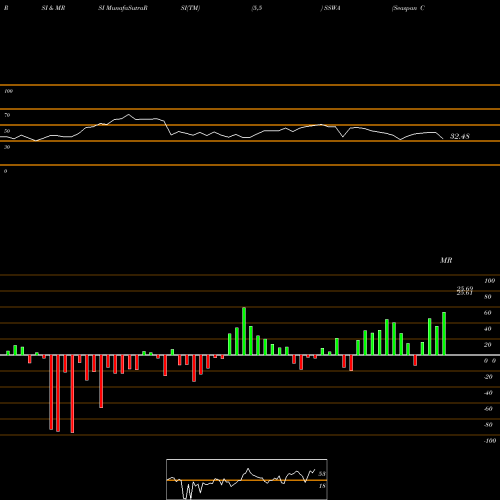Click the value 18 in the mini chart

(x=322, y=486)
